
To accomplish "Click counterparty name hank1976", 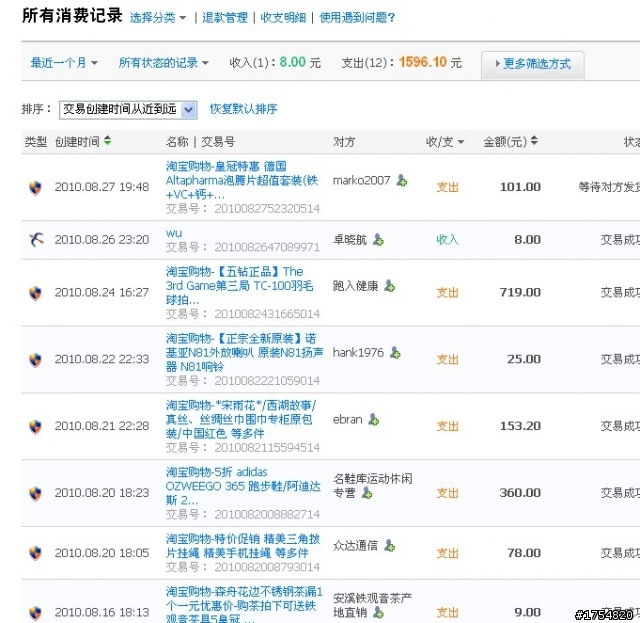I will tap(358, 352).
